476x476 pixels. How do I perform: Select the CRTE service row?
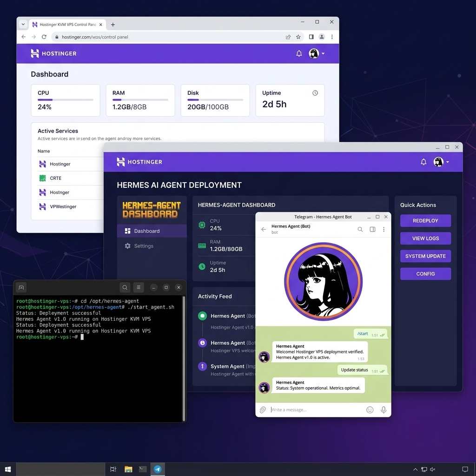tap(71, 178)
